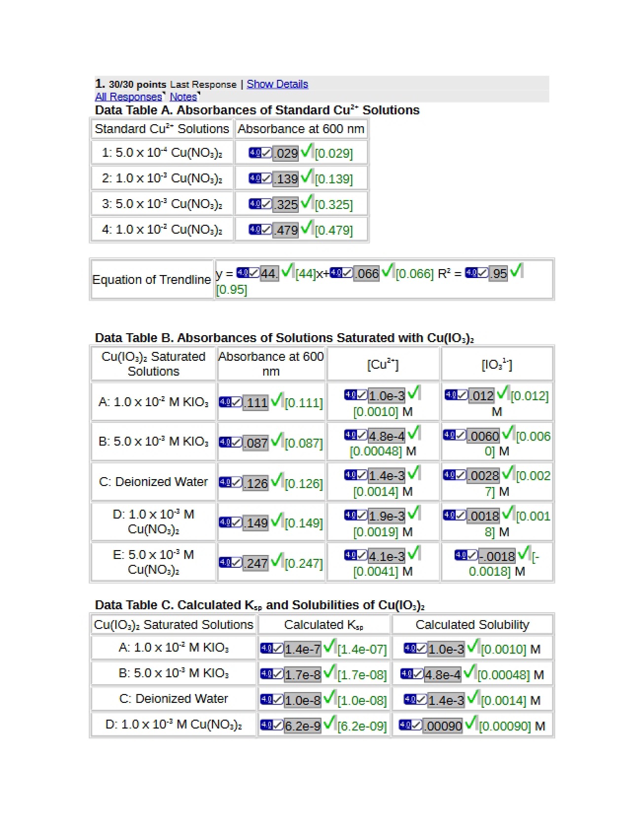Click the points badge beside the .0060 field
Viewport: 644px width, 834px height.
pyautogui.click(x=455, y=435)
